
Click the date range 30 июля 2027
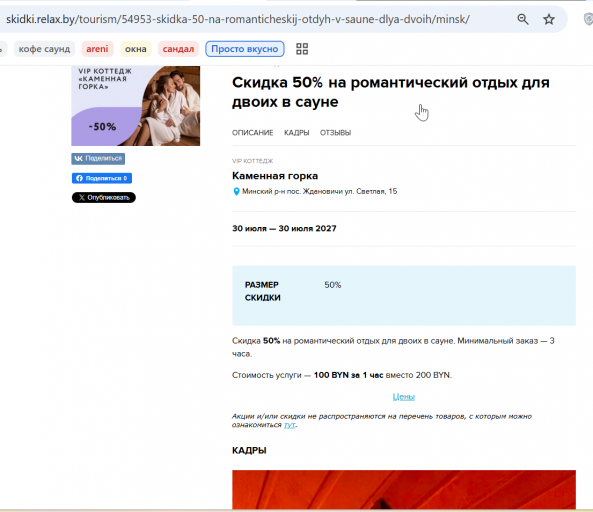tap(284, 228)
